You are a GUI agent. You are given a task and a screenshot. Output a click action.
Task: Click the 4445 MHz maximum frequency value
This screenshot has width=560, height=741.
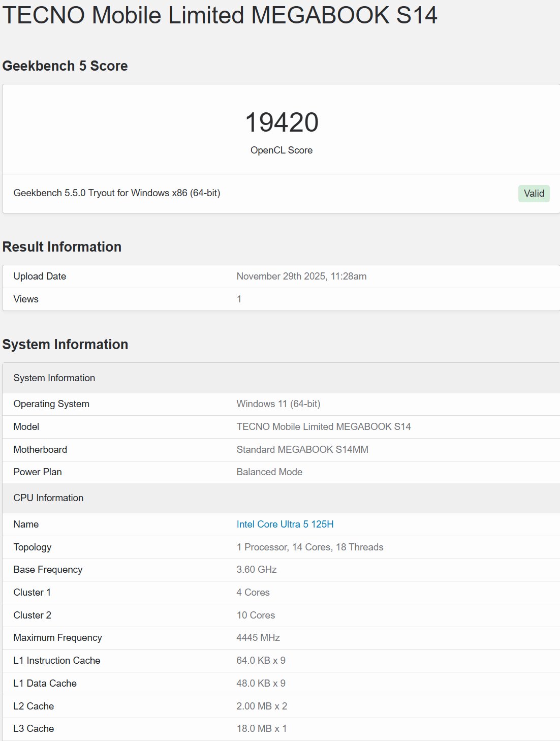tap(258, 637)
